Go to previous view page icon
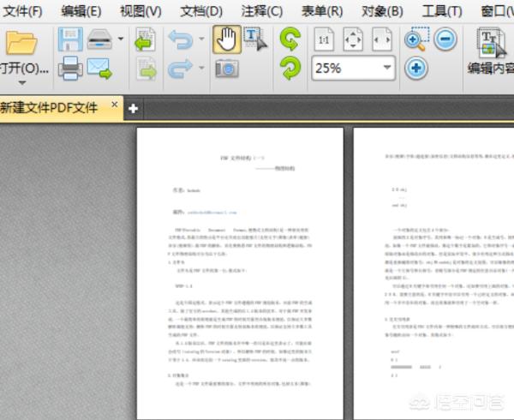 pos(146,39)
